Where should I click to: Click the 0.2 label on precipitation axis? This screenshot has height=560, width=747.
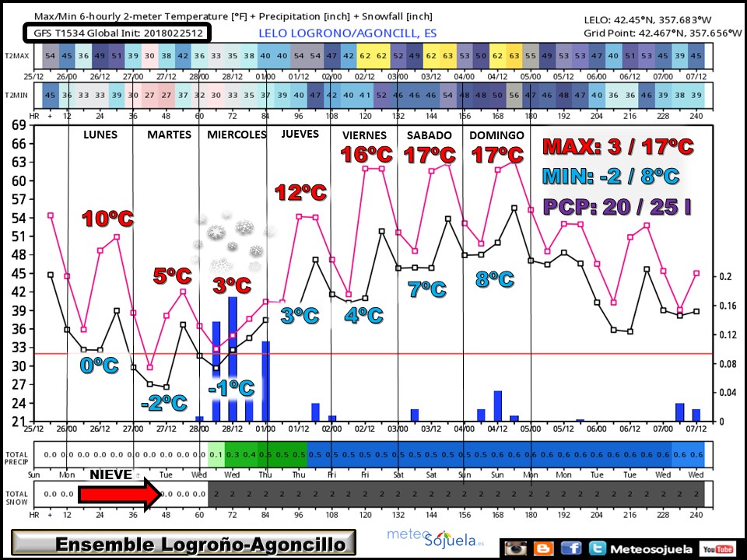point(724,277)
